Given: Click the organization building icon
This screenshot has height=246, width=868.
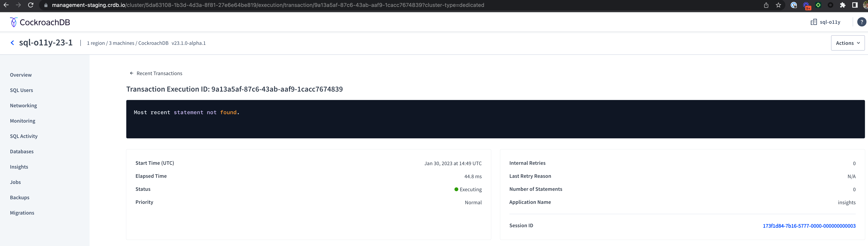Looking at the screenshot, I should click(x=813, y=22).
